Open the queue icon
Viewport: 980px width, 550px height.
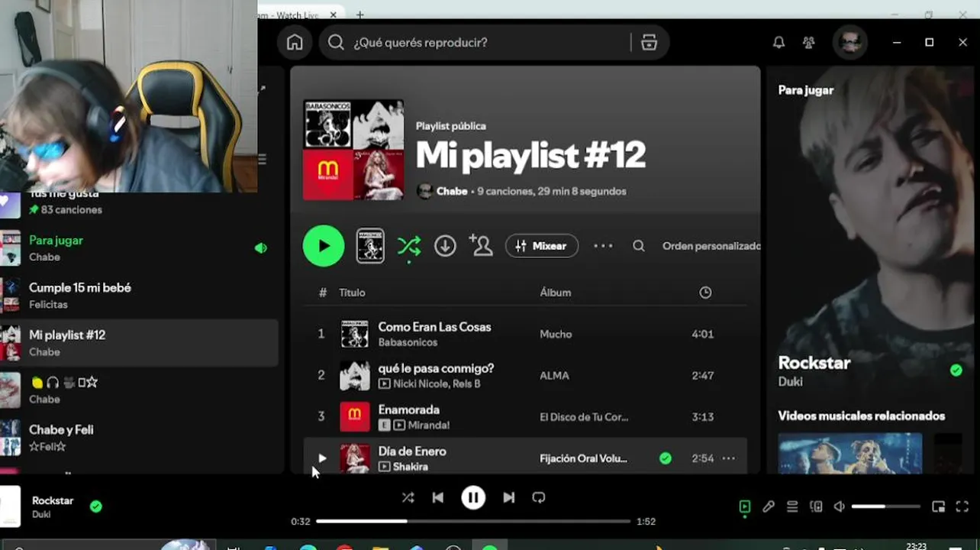click(792, 506)
